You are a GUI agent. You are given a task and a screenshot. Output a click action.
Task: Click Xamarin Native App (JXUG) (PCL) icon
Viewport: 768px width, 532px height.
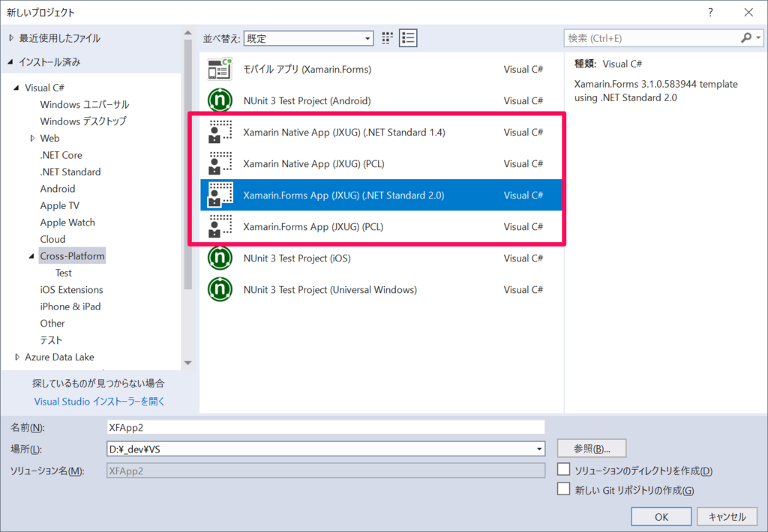pyautogui.click(x=220, y=163)
